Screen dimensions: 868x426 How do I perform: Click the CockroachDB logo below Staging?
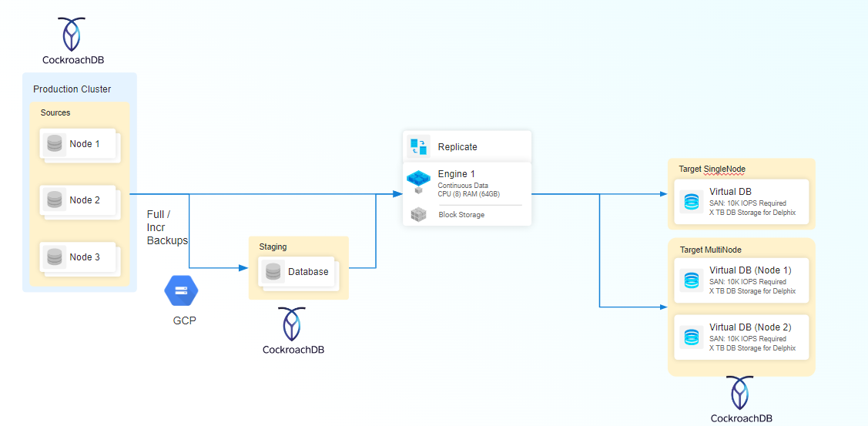click(x=293, y=324)
